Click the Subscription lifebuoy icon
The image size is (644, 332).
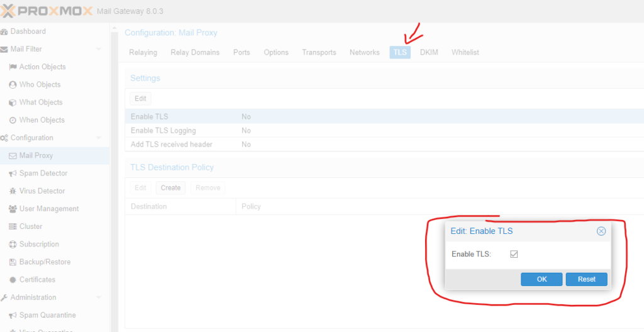(13, 245)
